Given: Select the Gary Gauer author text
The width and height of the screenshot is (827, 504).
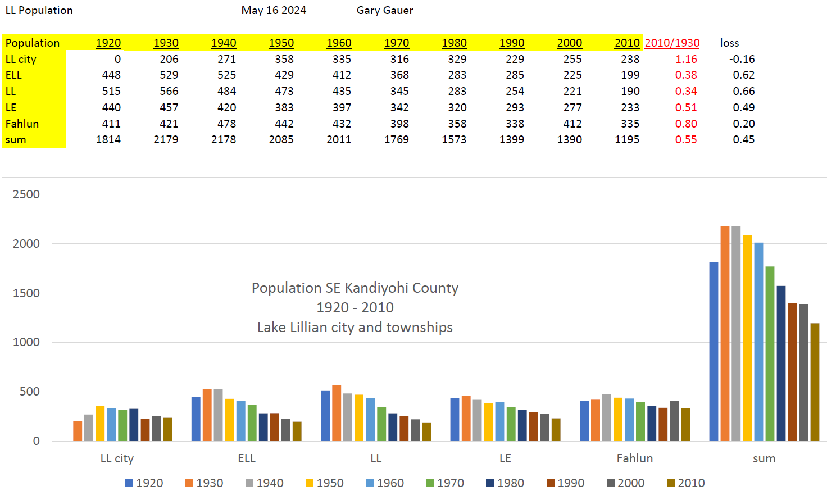Looking at the screenshot, I should [384, 10].
